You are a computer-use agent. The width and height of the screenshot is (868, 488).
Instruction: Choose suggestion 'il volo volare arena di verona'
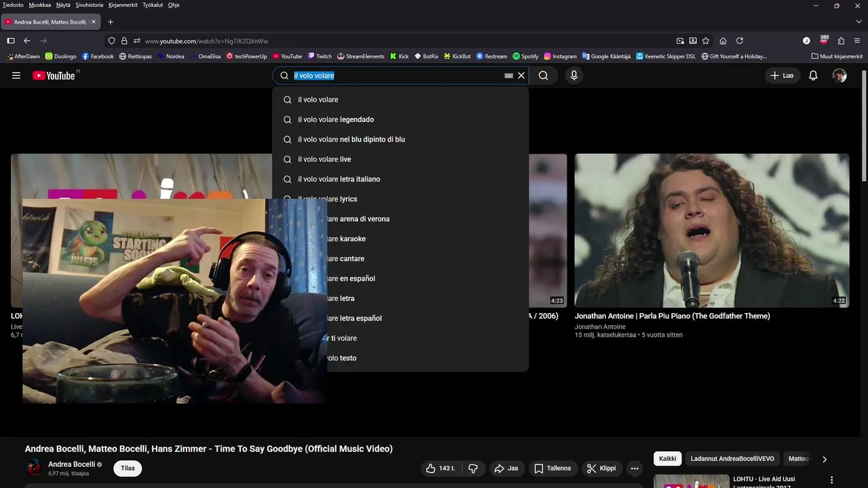428,219
